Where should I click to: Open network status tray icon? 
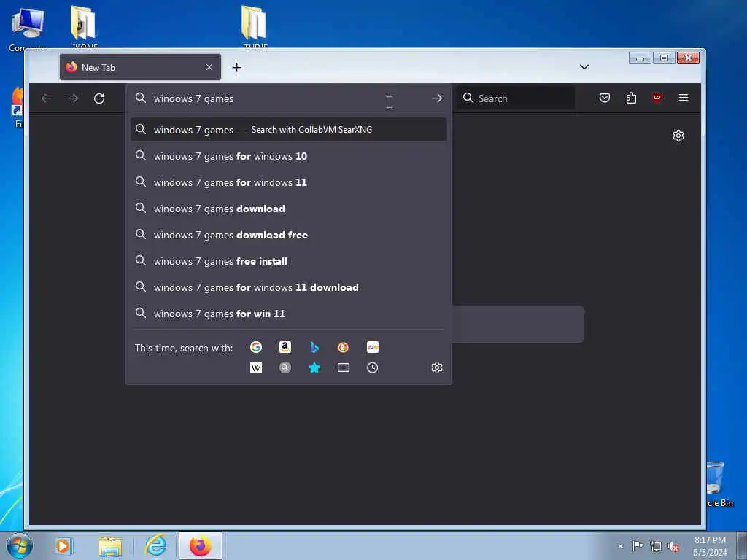click(656, 547)
